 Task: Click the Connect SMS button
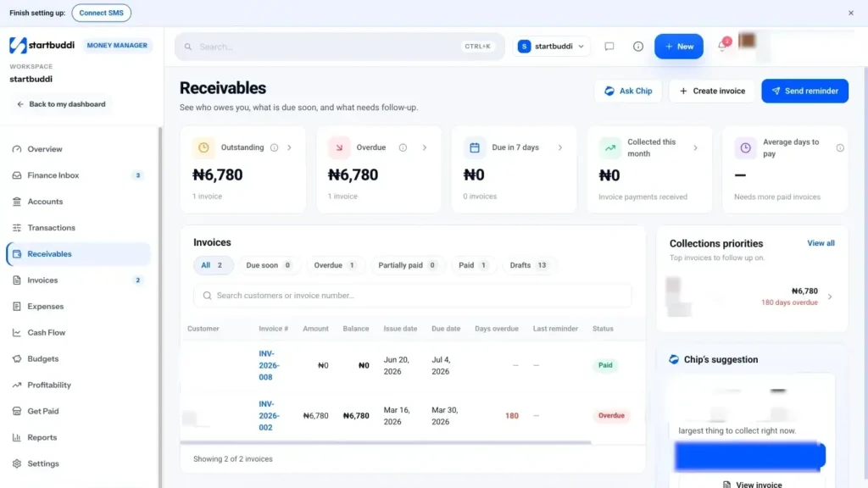102,13
